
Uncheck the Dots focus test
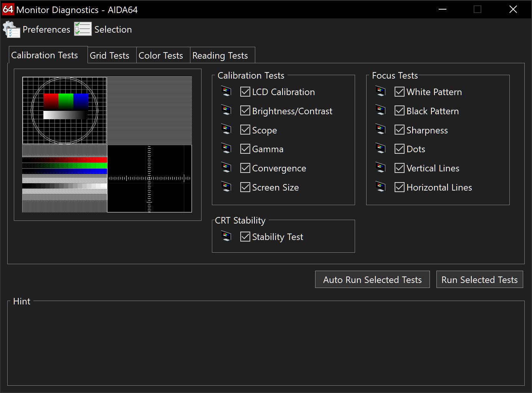(x=400, y=149)
